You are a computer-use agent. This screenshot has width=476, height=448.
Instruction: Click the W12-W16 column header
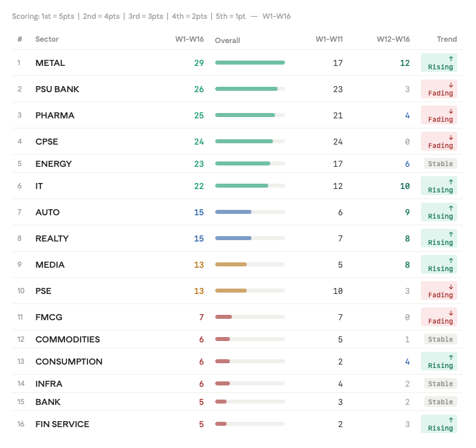pos(393,39)
